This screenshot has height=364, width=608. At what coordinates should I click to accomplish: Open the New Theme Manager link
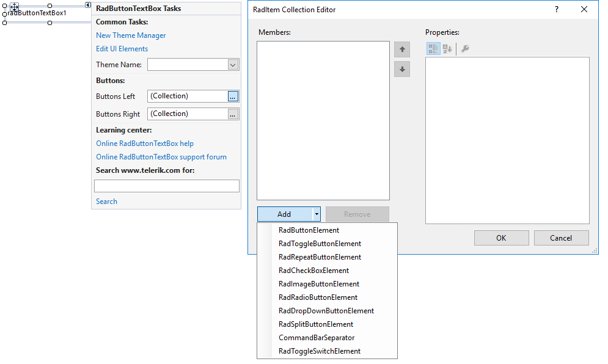(130, 35)
